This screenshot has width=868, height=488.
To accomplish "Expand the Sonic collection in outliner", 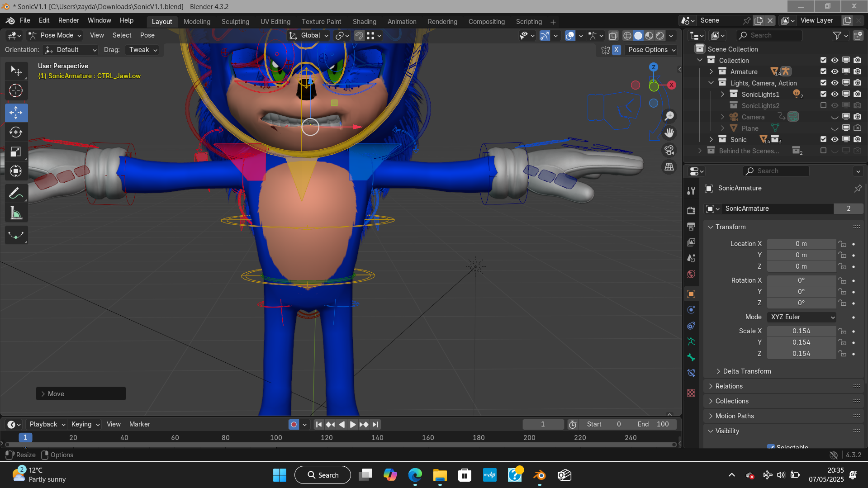I will [711, 139].
